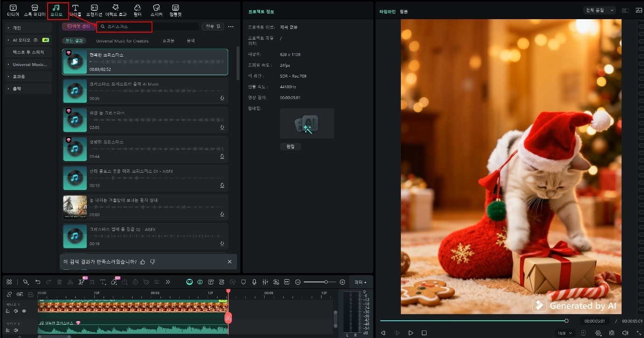
Task: Switch to Universal Music for Creators tab
Action: 122,41
